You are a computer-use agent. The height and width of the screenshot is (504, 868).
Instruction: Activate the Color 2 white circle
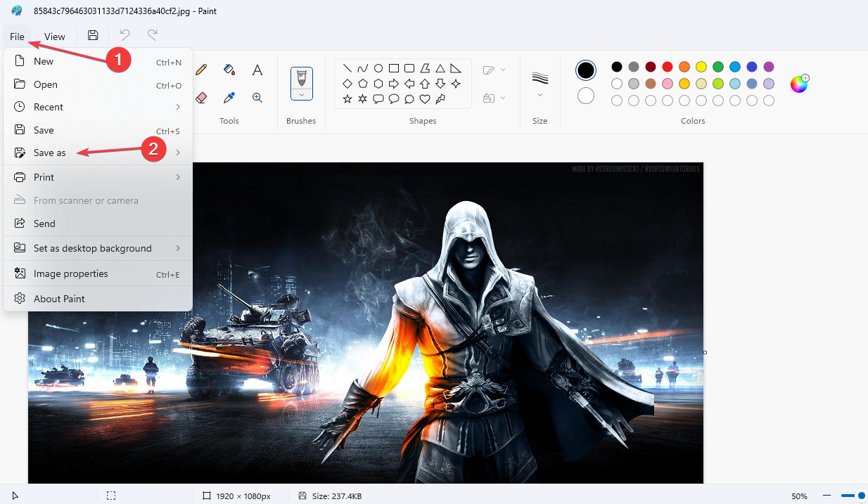pos(586,96)
